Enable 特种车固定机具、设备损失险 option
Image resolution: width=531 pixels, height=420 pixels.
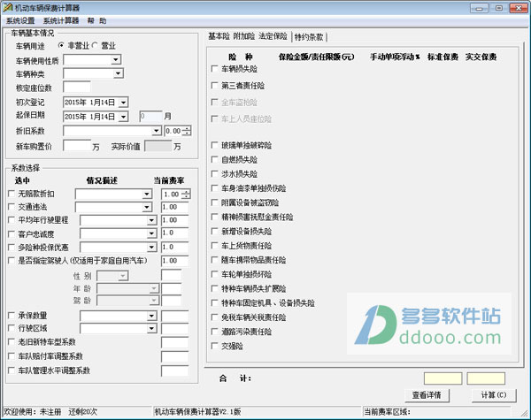coord(214,303)
